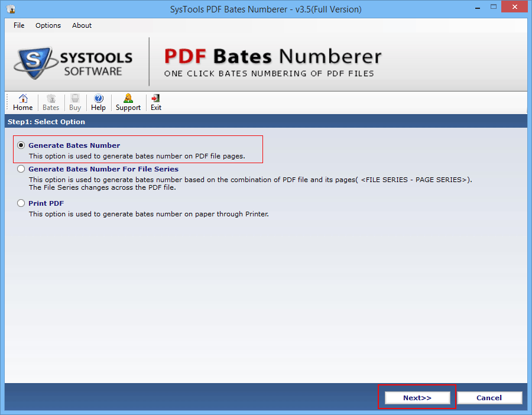Close the SysTools PDF Bates Numberer window
The image size is (532, 415).
[x=515, y=7]
